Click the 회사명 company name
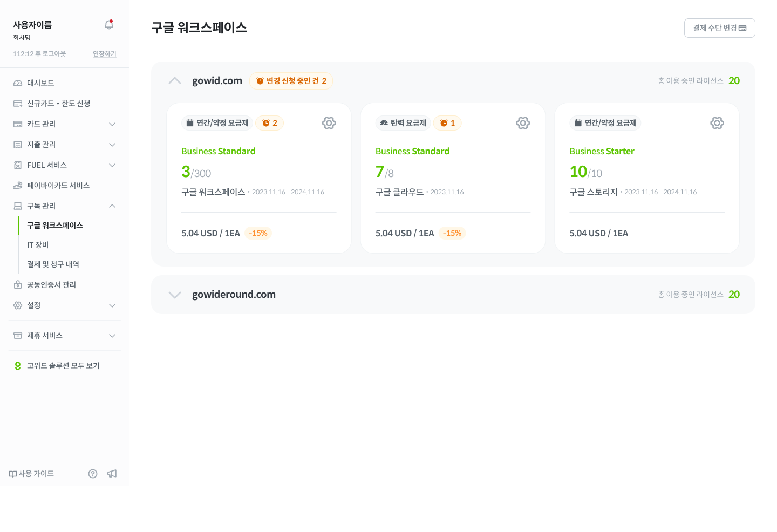 [22, 38]
